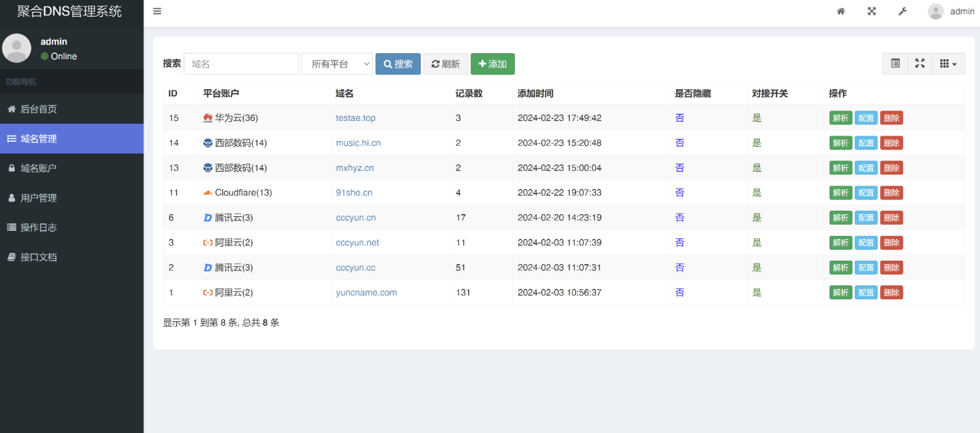The width and height of the screenshot is (980, 433).
Task: Click 腾讯云(3) icon in cccyun.cn row
Action: 208,217
